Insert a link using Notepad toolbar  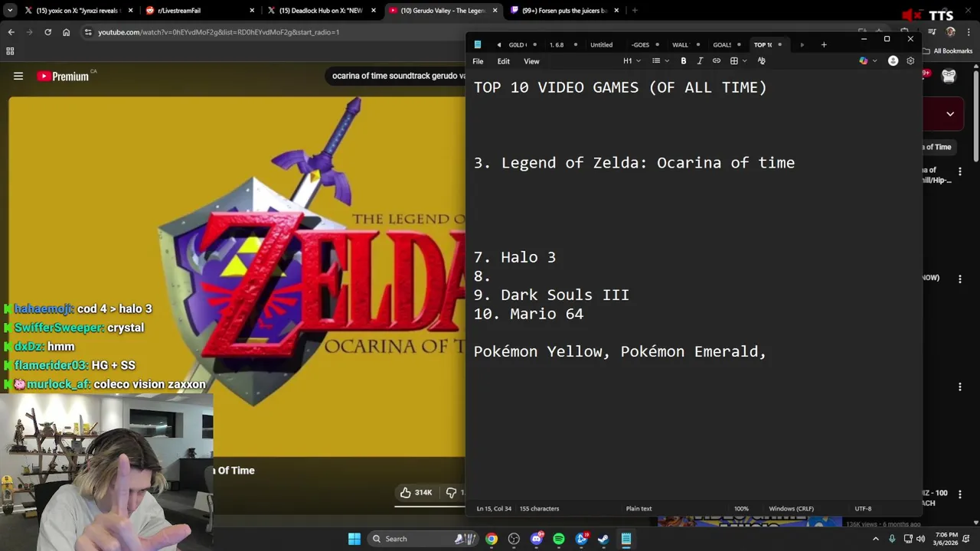(x=717, y=60)
